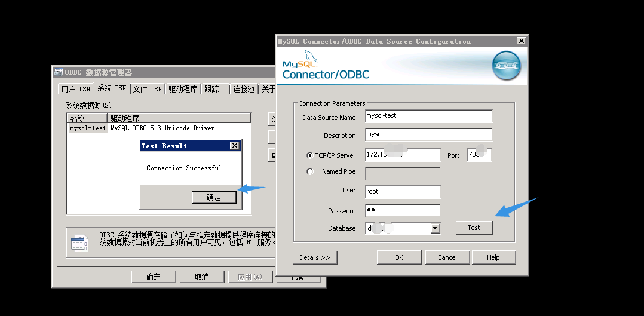Screen dimensions: 644x316
Task: Expand the Details >> section
Action: pyautogui.click(x=315, y=257)
